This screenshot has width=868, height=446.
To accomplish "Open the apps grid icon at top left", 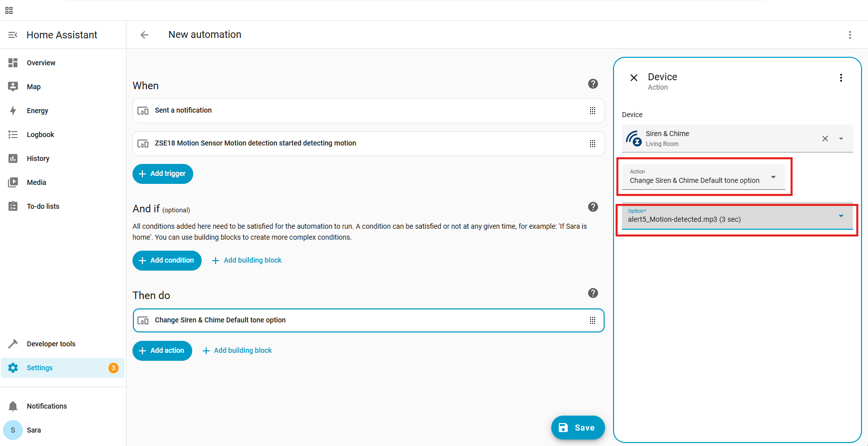I will [x=9, y=10].
